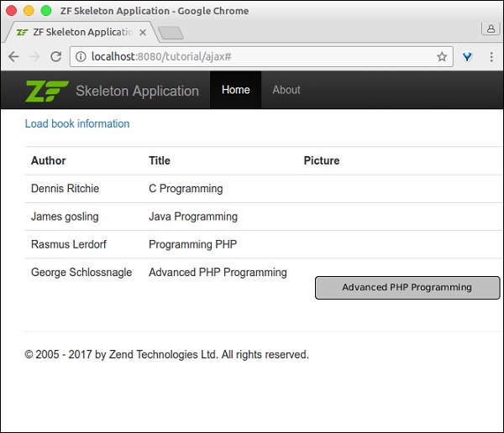
Task: Click the ZF logo in navbar
Action: 46,91
